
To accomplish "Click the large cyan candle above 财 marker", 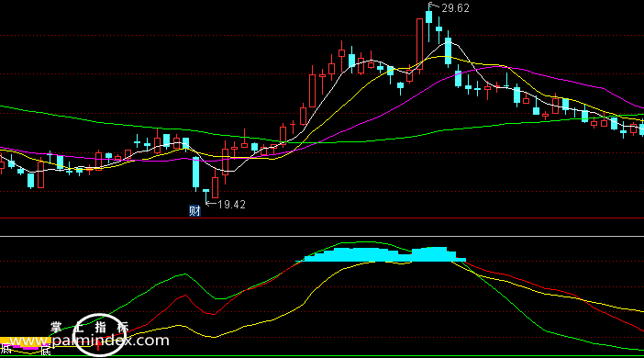I will coord(196,173).
